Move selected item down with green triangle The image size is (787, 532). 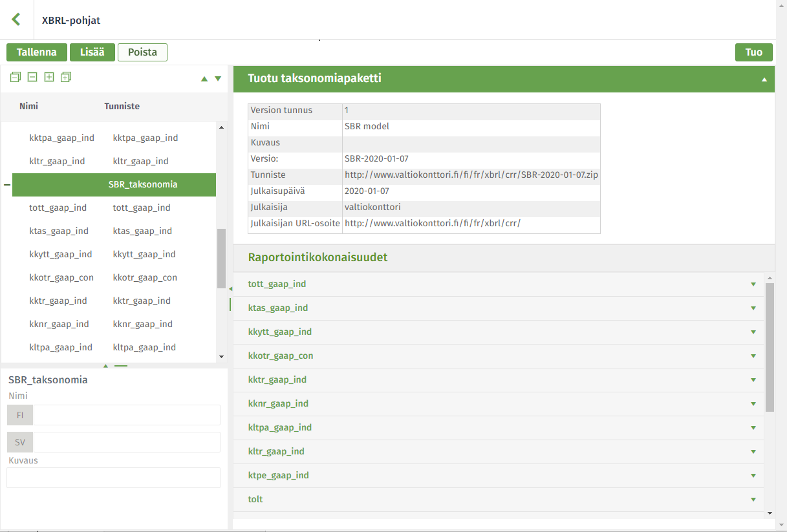click(218, 79)
